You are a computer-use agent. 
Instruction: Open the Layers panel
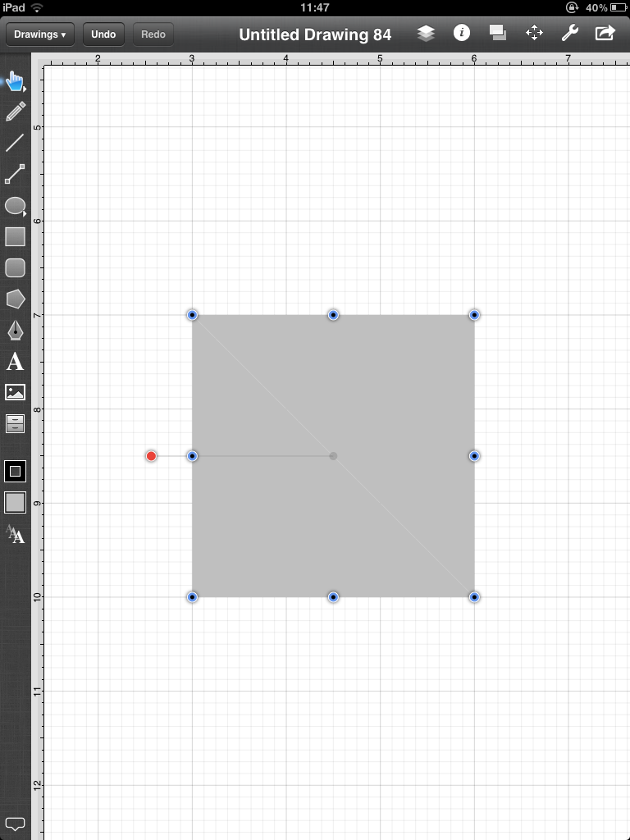point(426,34)
